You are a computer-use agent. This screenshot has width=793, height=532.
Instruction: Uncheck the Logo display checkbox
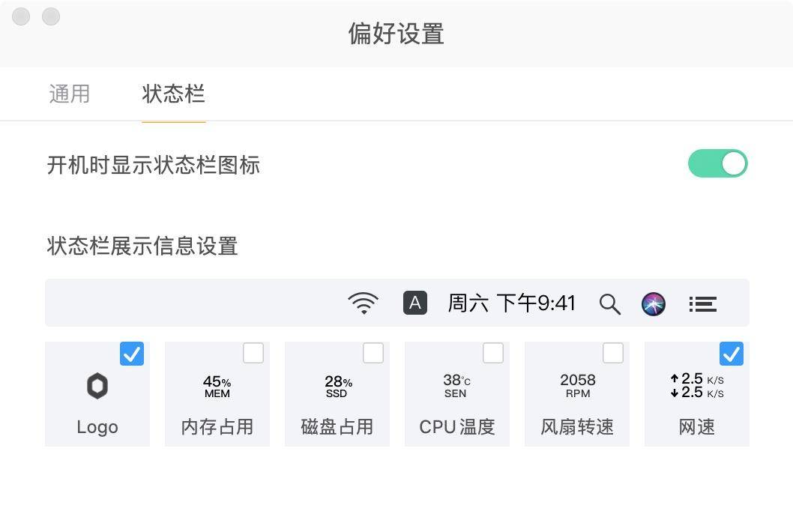[132, 354]
